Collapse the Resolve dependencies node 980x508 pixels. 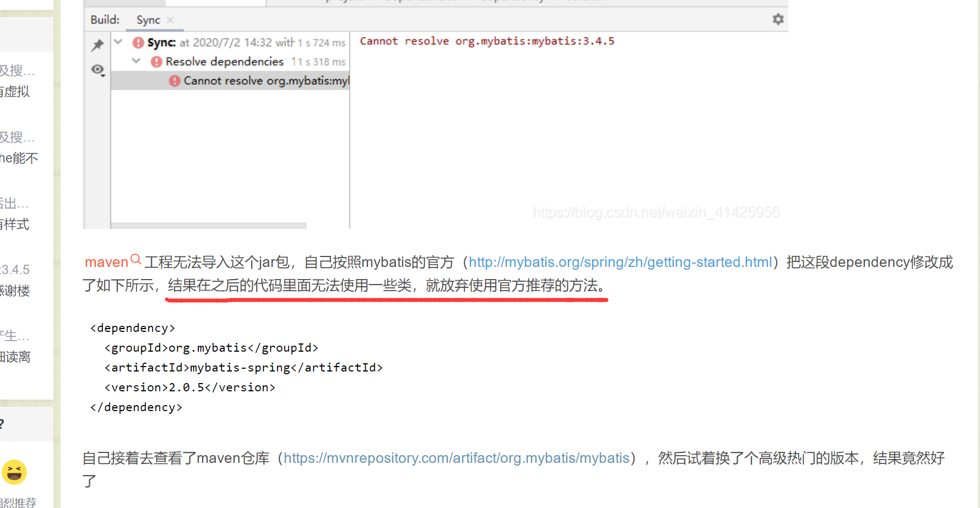pos(136,61)
